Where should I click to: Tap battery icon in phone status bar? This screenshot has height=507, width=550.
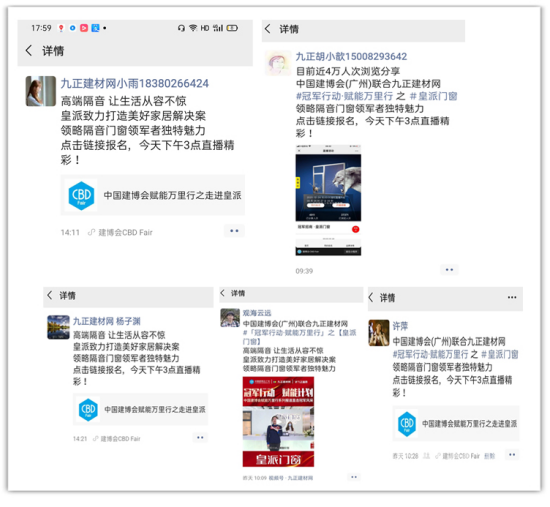[x=232, y=28]
